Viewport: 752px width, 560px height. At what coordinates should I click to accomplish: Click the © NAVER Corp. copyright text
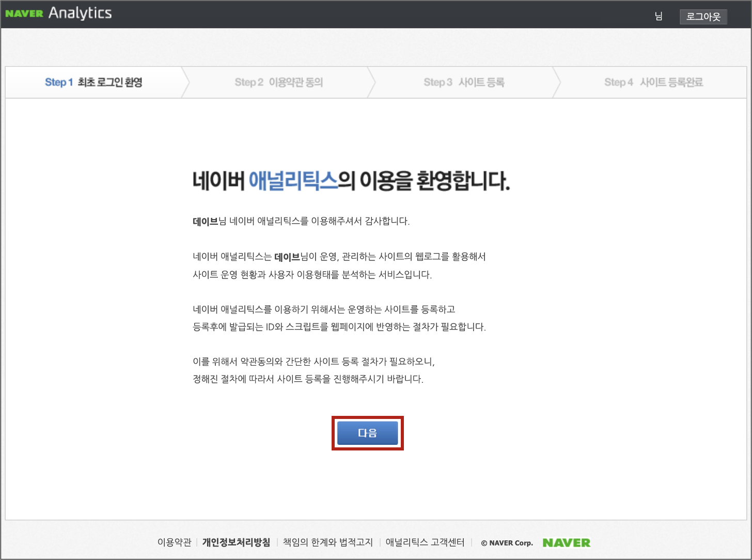507,543
